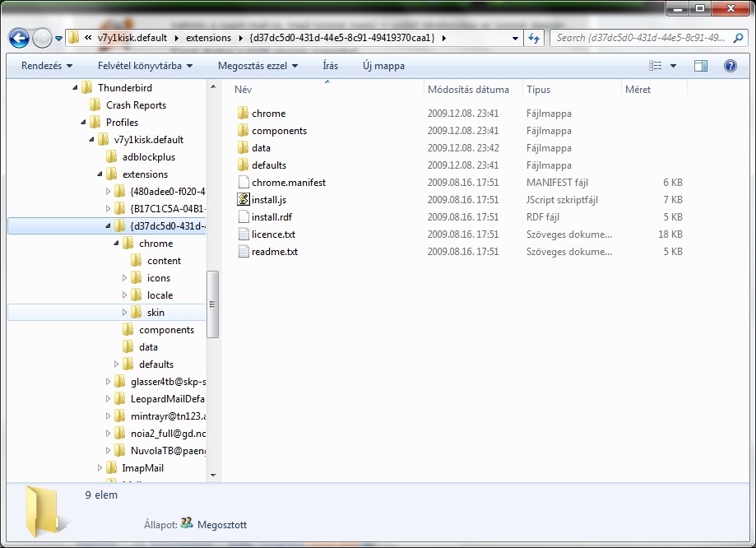
Task: Expand the {B17C1C5A-04B1 tree node
Action: click(x=108, y=209)
